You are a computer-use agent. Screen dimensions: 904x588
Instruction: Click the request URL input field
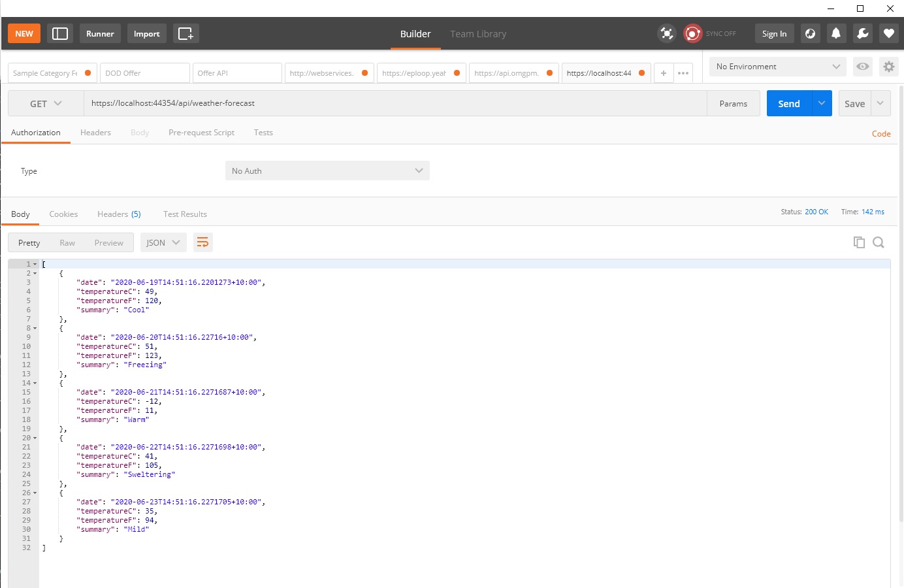tap(395, 103)
